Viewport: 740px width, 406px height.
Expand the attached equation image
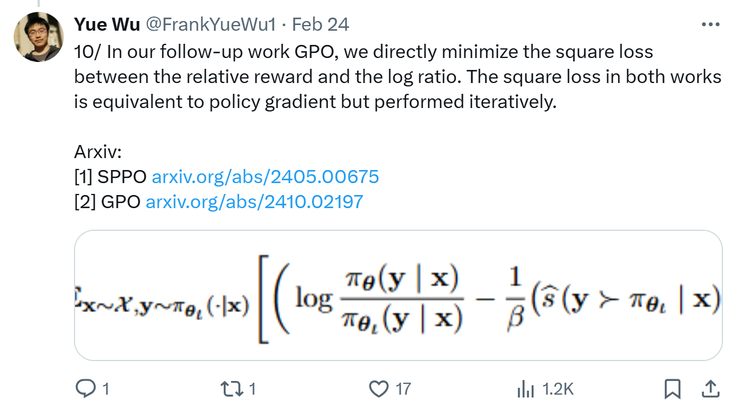coord(398,296)
